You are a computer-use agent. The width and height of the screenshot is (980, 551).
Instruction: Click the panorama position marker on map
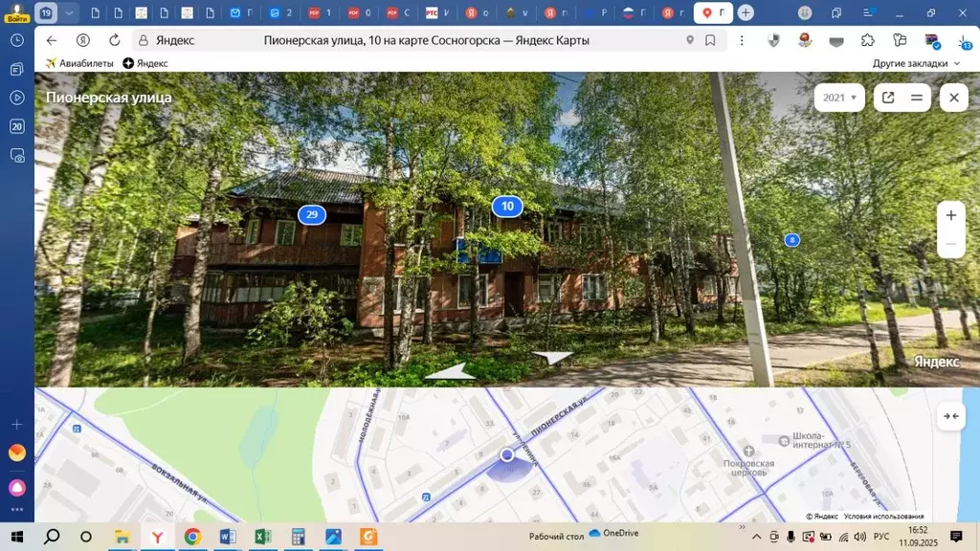507,454
